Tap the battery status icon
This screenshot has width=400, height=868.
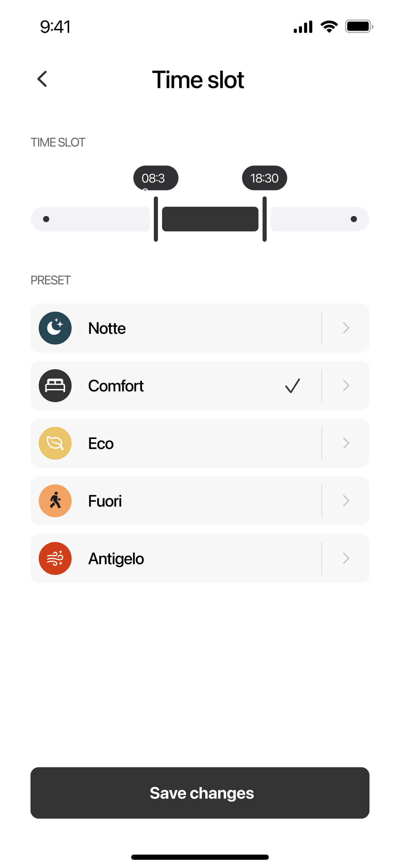coord(358,27)
